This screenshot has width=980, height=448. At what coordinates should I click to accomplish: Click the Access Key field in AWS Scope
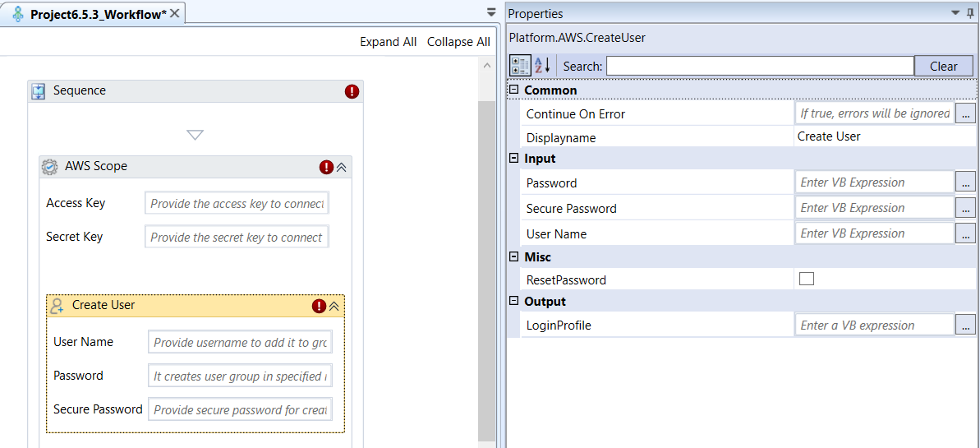pyautogui.click(x=237, y=203)
